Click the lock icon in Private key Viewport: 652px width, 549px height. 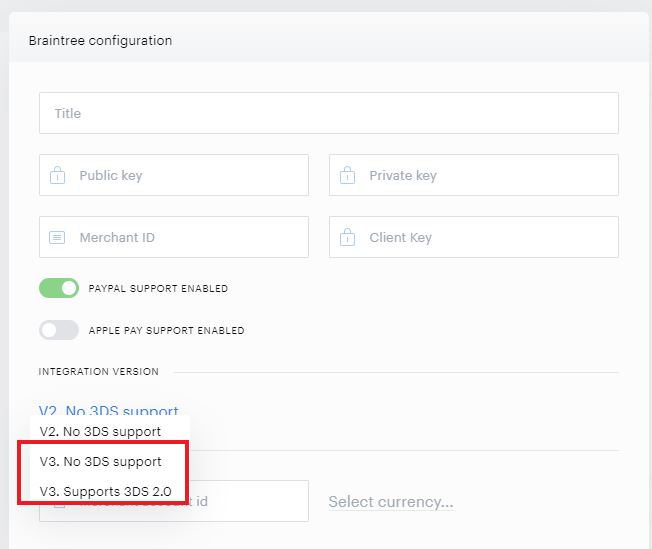pos(347,175)
